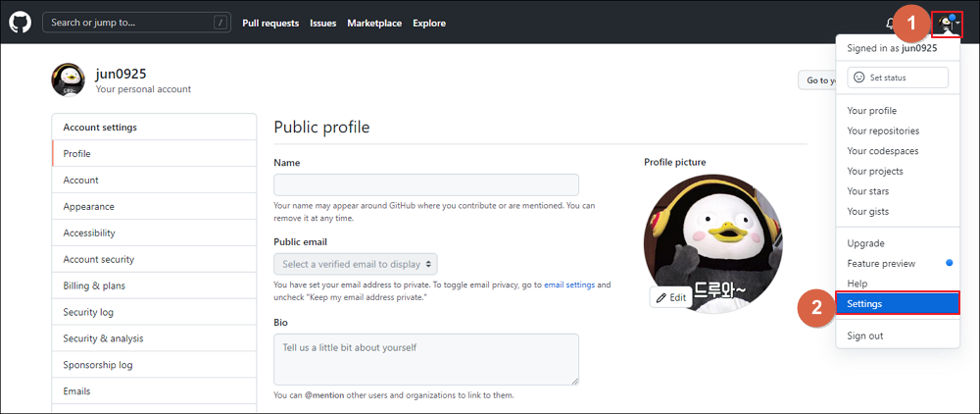Follow the email settings link
The image size is (980, 414).
coord(569,285)
